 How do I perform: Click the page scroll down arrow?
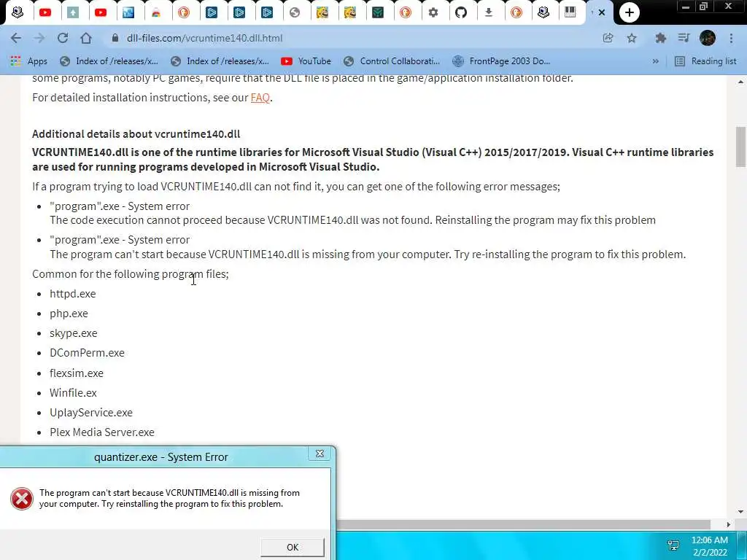pos(740,512)
